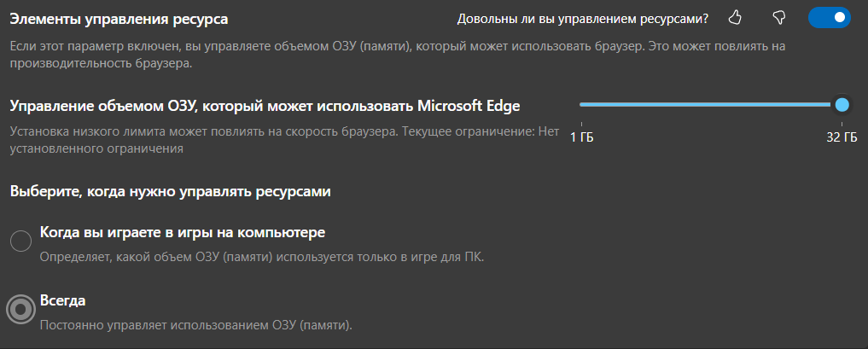This screenshot has width=868, height=349.
Task: Click the thumbs down feedback icon
Action: click(x=778, y=17)
